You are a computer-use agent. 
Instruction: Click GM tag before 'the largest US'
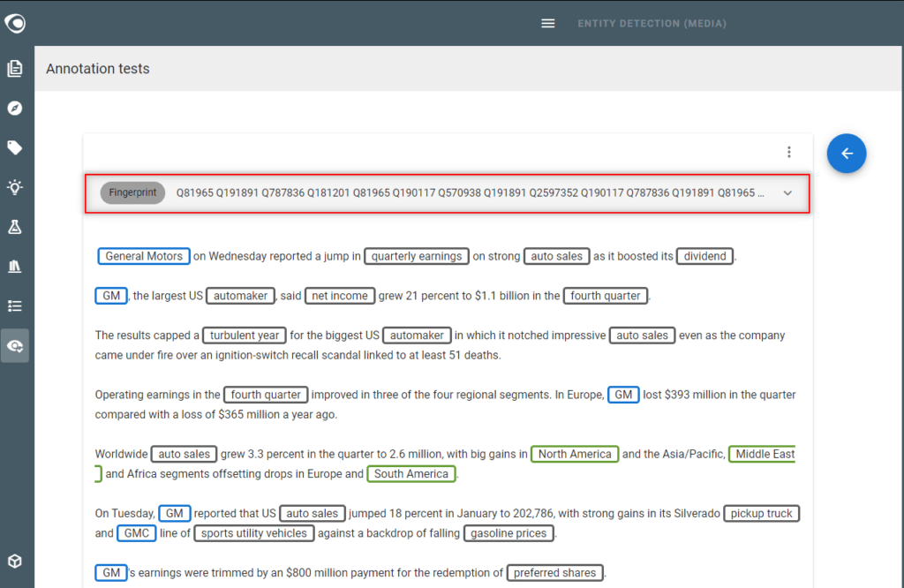point(110,296)
